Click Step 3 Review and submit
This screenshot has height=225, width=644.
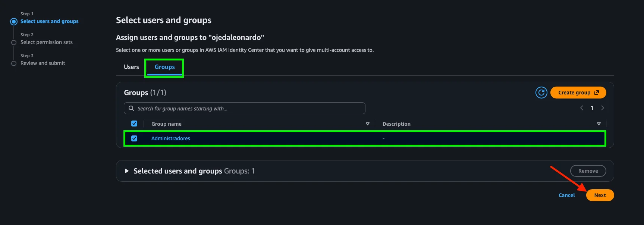tap(43, 63)
